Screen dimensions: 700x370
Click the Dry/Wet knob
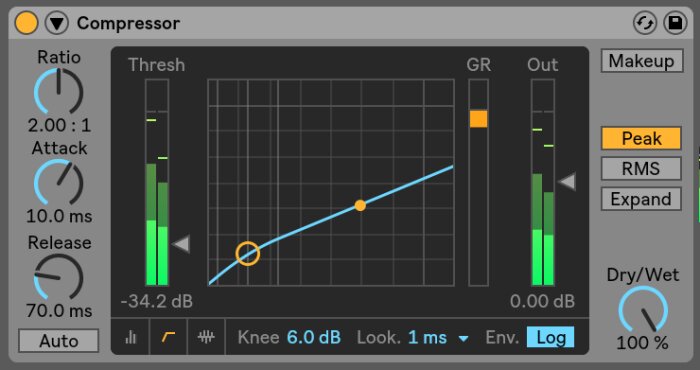point(643,311)
